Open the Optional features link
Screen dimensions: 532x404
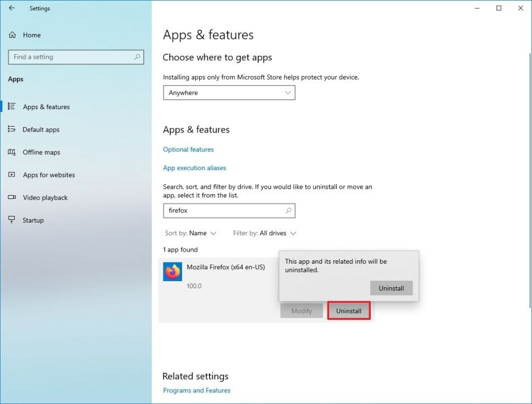[x=188, y=149]
